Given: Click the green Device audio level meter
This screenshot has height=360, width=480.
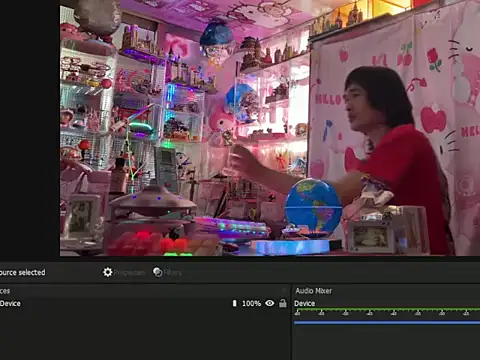Looking at the screenshot, I should [387, 310].
